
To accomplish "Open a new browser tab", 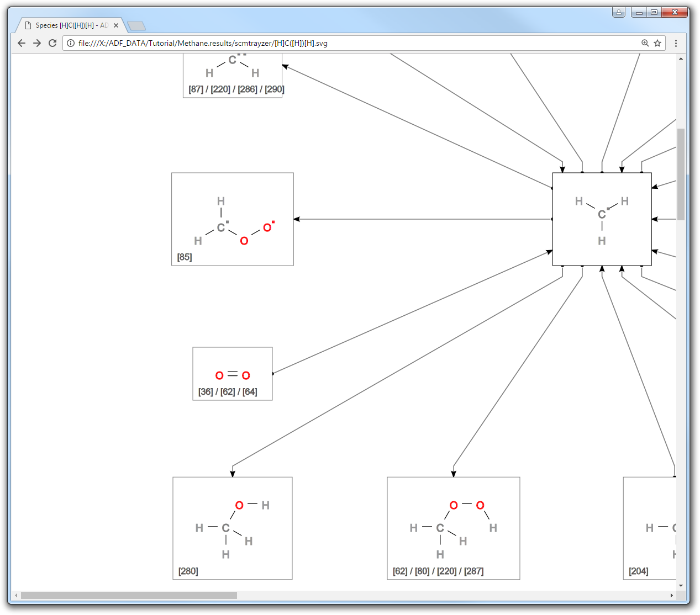I will (136, 25).
